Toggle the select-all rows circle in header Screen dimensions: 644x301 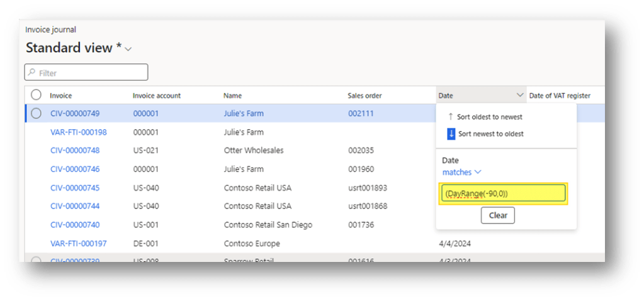(x=36, y=95)
